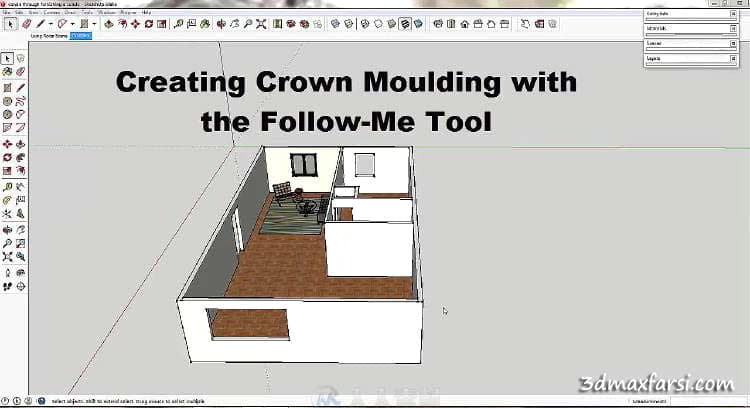Screen dimensions: 750x408
Task: Activate the Orbit tool in left toolset
Action: [7, 230]
